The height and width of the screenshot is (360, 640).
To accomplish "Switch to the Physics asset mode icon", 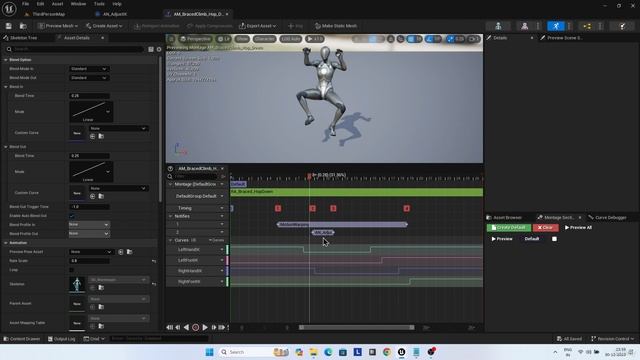I will (622, 26).
